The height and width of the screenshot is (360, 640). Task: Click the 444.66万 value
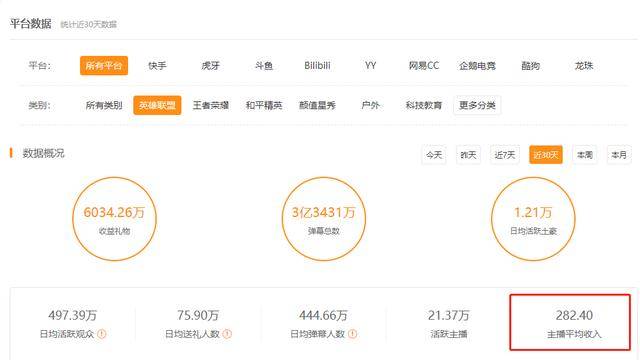click(323, 315)
